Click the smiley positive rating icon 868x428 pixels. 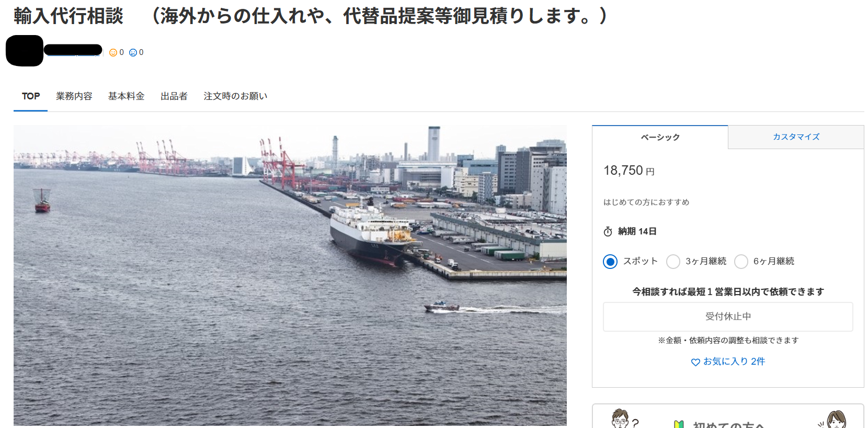113,52
